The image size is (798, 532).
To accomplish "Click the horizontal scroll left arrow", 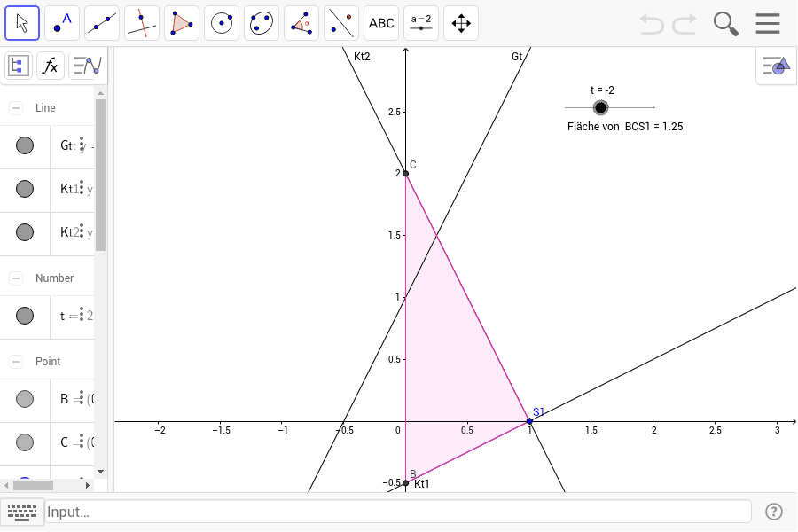I will [x=5, y=485].
